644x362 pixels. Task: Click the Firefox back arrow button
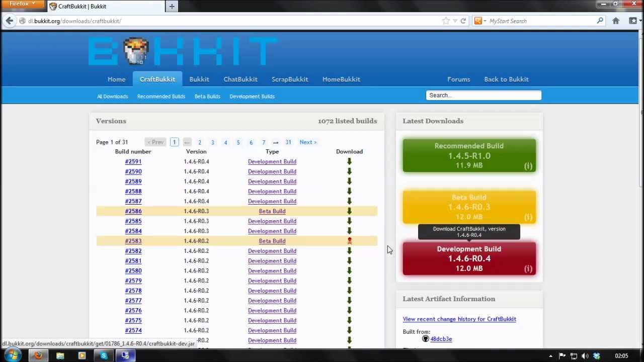click(9, 21)
